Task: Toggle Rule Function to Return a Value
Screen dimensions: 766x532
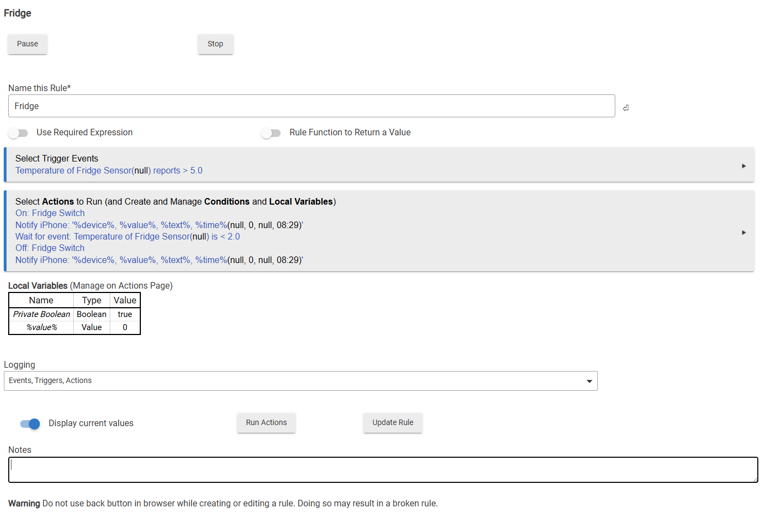Action: [271, 133]
